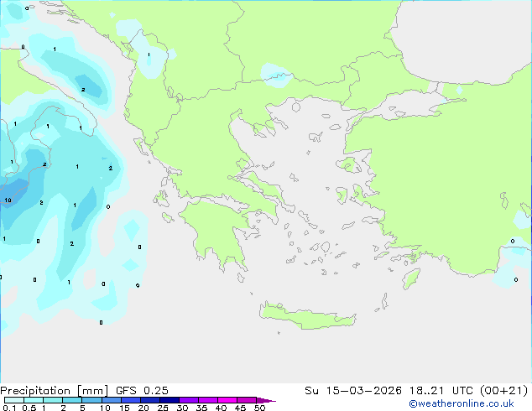Click the "Precipitation [mm]" title text
This screenshot has width=532, height=411.
[x=55, y=391]
